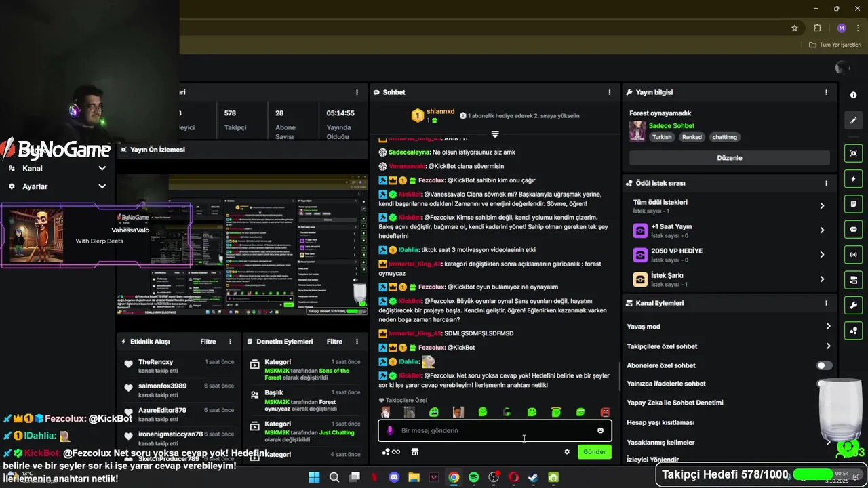Image resolution: width=868 pixels, height=488 pixels.
Task: Click the chat panel scrollbar
Action: pyautogui.click(x=620, y=377)
